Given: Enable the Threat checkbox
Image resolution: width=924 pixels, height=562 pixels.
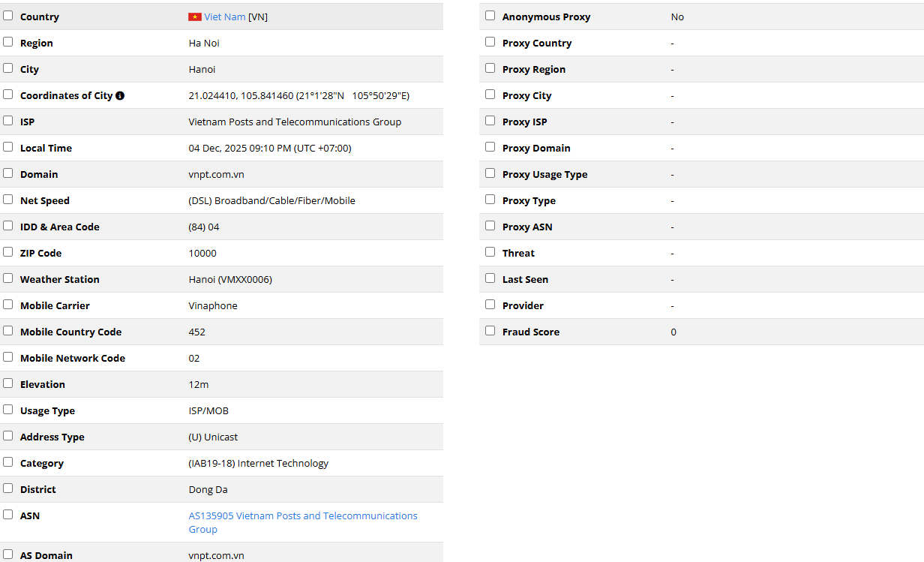Looking at the screenshot, I should pos(490,252).
